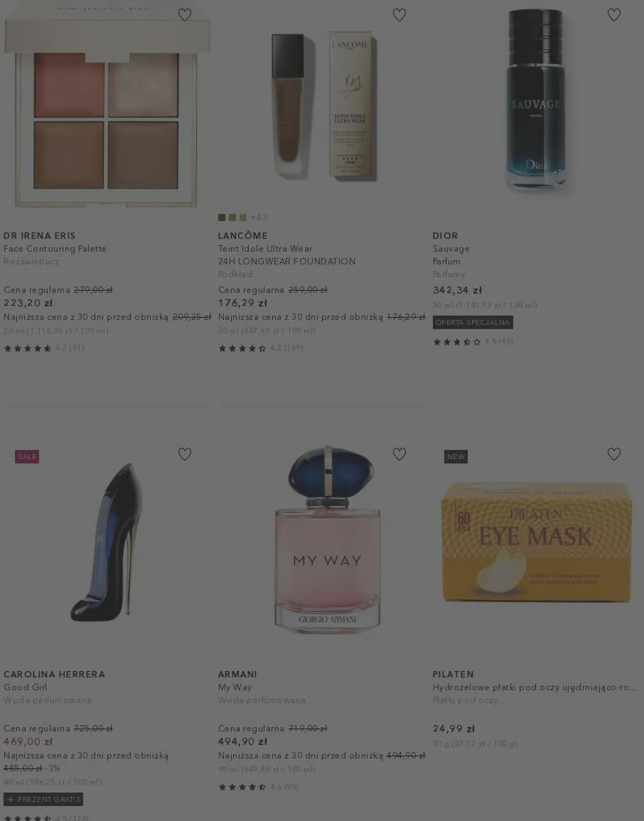644x821 pixels.
Task: Heart the Armani My Way perfume
Action: point(399,454)
